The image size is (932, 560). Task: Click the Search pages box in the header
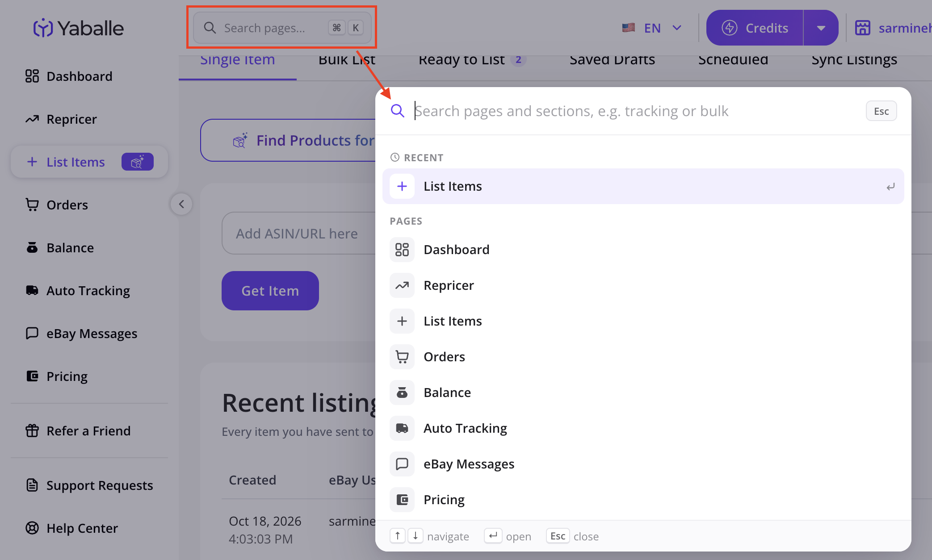(282, 28)
